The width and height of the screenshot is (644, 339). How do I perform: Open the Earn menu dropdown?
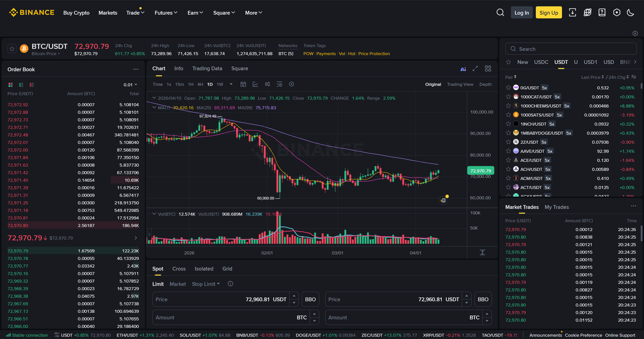tap(195, 13)
